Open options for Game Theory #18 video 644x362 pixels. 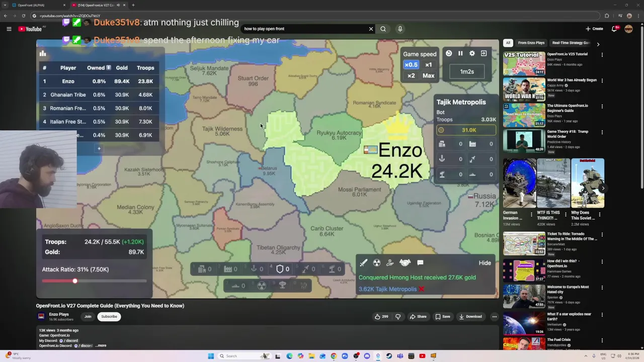click(x=602, y=133)
